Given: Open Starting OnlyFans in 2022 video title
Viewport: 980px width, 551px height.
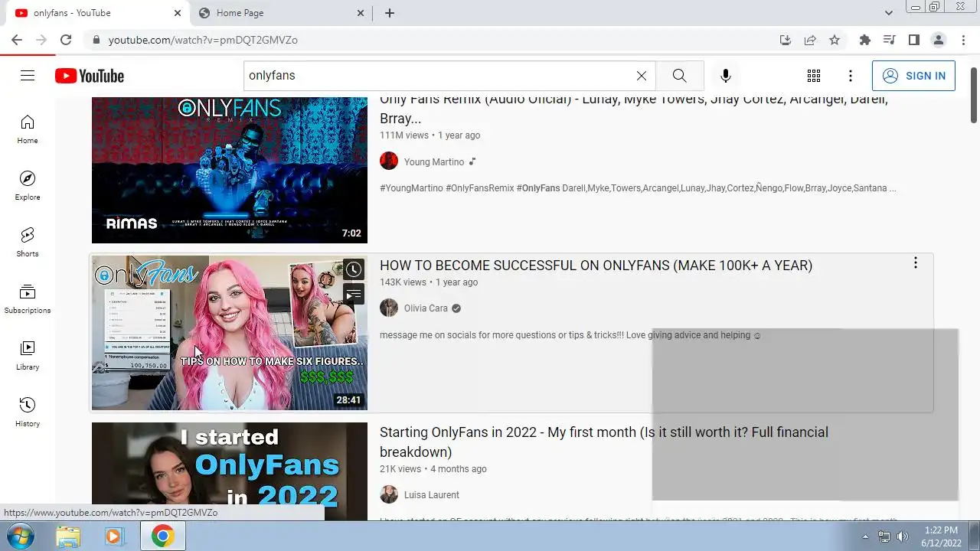Looking at the screenshot, I should (x=604, y=442).
